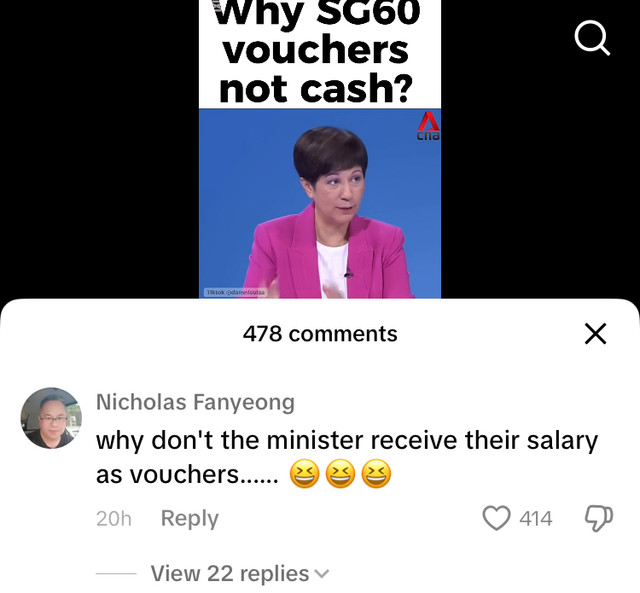Screen dimensions: 640x593
Task: Click the TikTok watermark on the video
Action: tap(235, 292)
